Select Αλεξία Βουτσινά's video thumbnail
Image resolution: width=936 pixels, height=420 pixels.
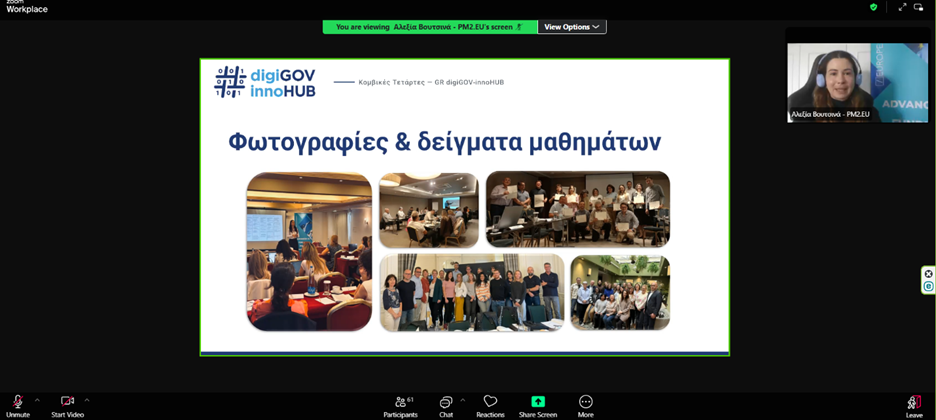pyautogui.click(x=857, y=82)
